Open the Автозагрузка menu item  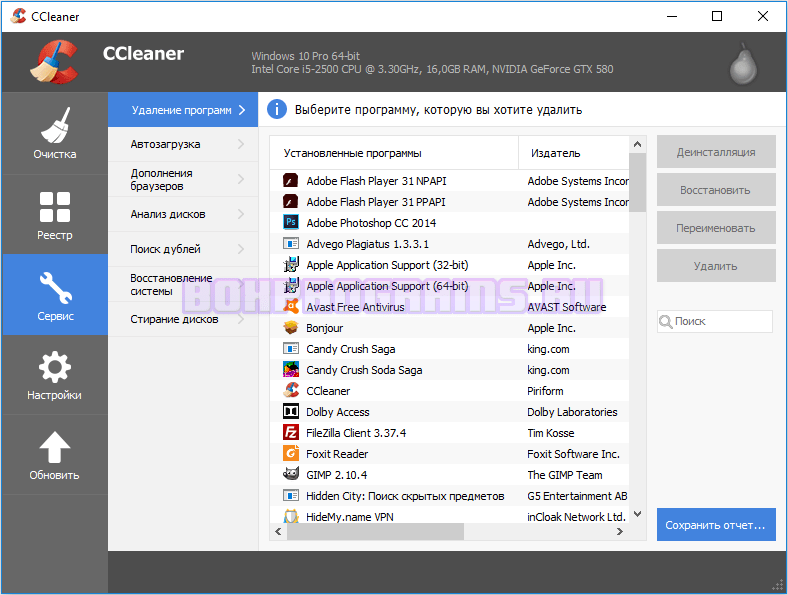coord(183,144)
